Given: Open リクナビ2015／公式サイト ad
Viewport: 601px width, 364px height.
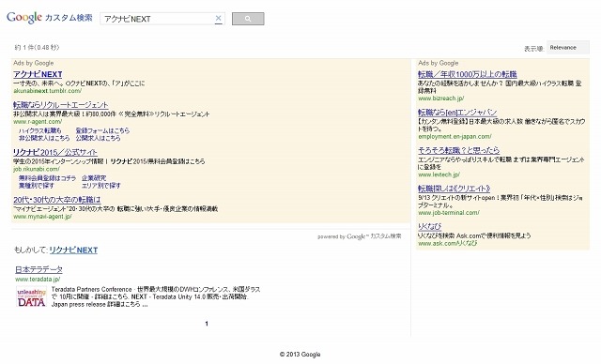Looking at the screenshot, I should tap(55, 152).
